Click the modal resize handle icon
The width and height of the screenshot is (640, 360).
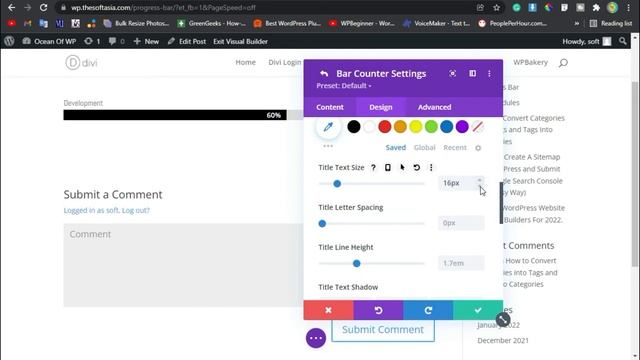click(503, 320)
